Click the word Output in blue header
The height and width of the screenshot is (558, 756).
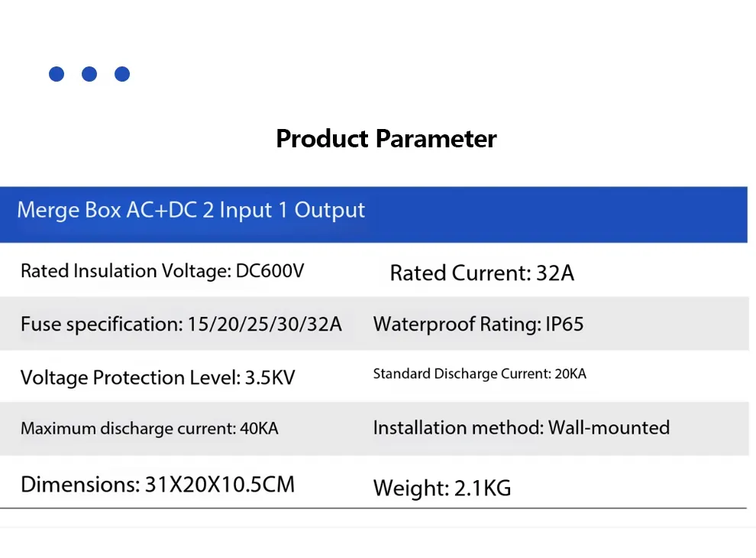pos(330,211)
